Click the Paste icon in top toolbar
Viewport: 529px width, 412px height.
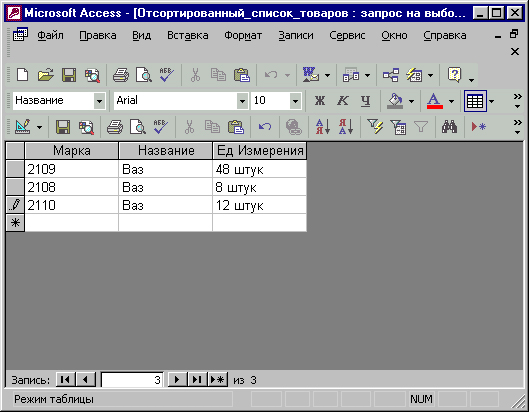click(x=242, y=75)
